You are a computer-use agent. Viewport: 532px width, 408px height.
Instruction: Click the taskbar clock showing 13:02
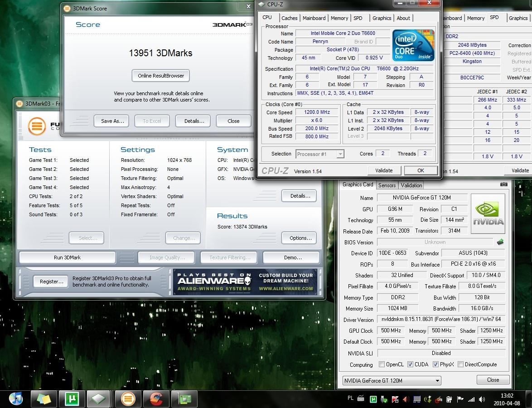pos(507,399)
